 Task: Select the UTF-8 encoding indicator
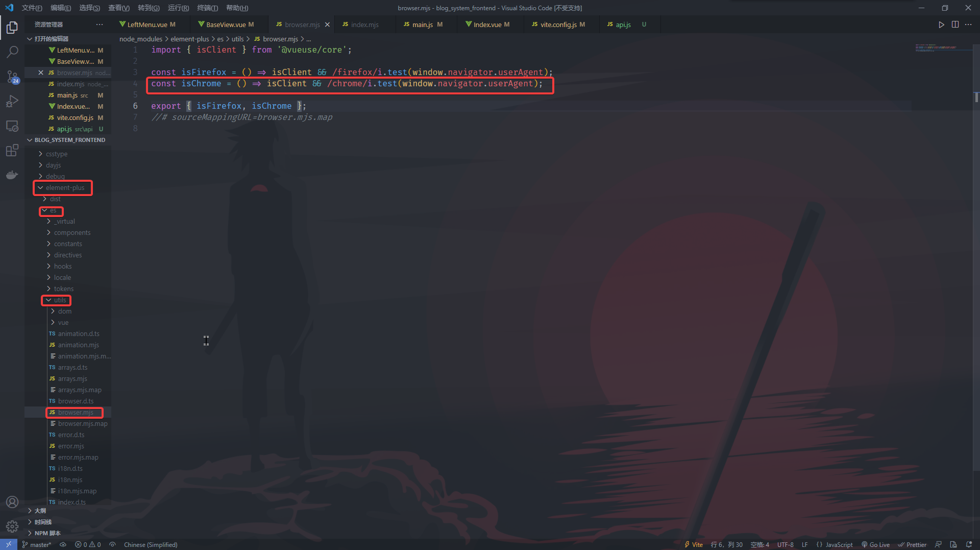(785, 544)
